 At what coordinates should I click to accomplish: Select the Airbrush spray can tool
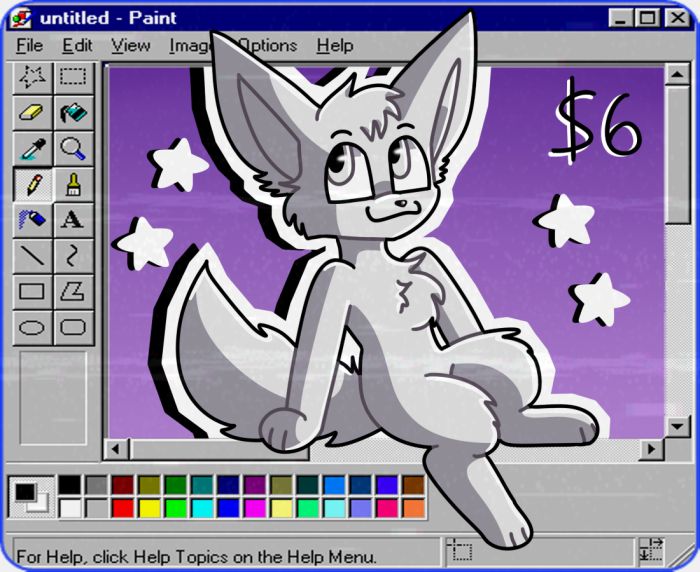click(x=33, y=220)
